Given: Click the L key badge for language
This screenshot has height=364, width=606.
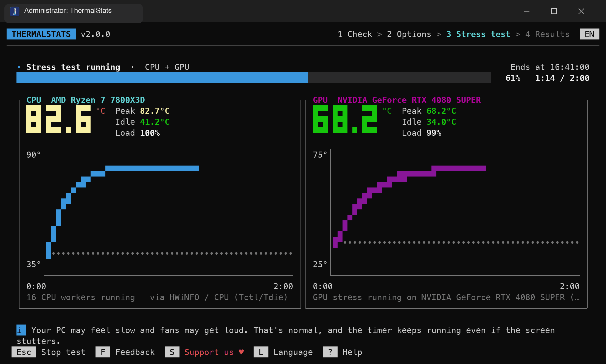Looking at the screenshot, I should (261, 352).
